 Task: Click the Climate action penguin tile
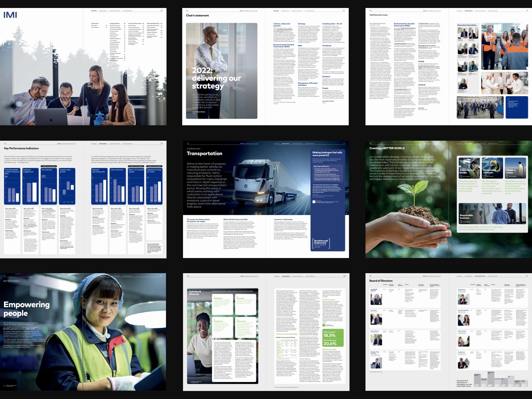pyautogui.click(x=516, y=168)
